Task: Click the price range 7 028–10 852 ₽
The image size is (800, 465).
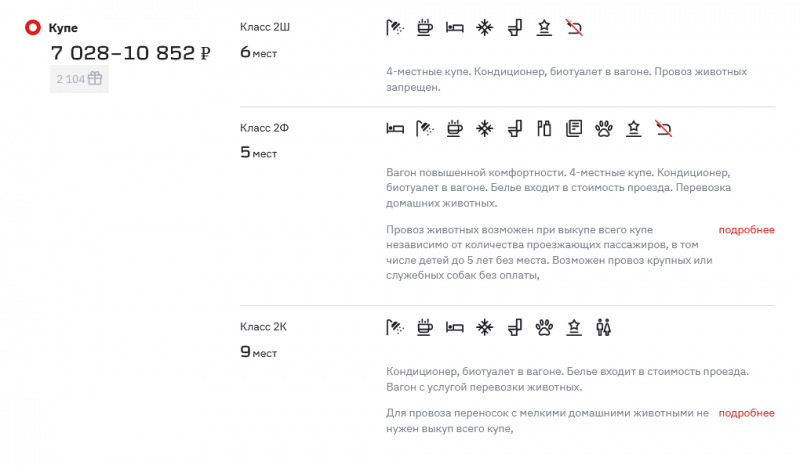Action: pos(131,54)
